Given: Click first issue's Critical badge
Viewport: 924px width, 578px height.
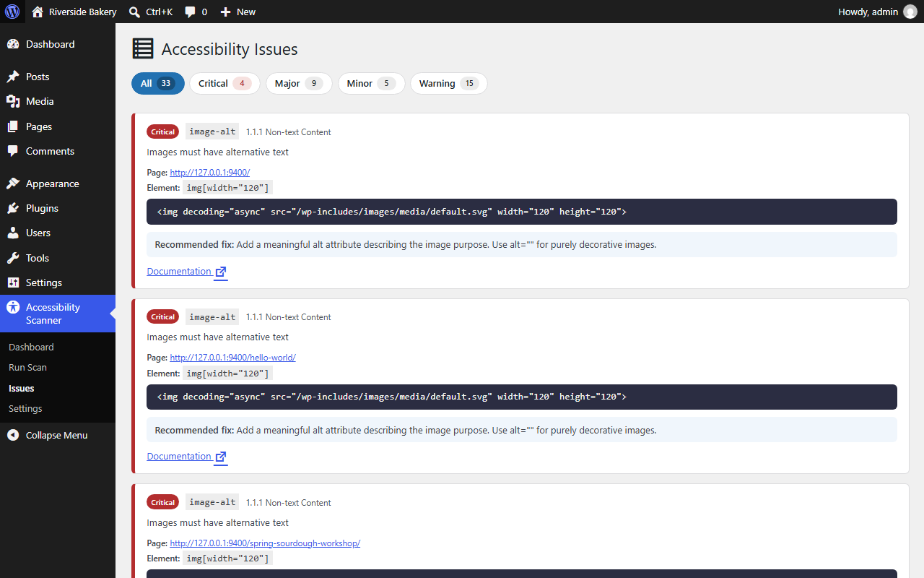Looking at the screenshot, I should click(162, 131).
